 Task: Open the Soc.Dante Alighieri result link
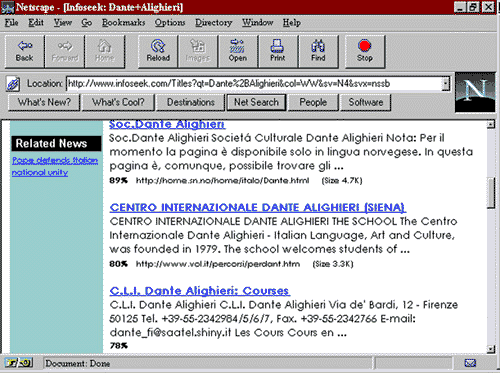(167, 124)
